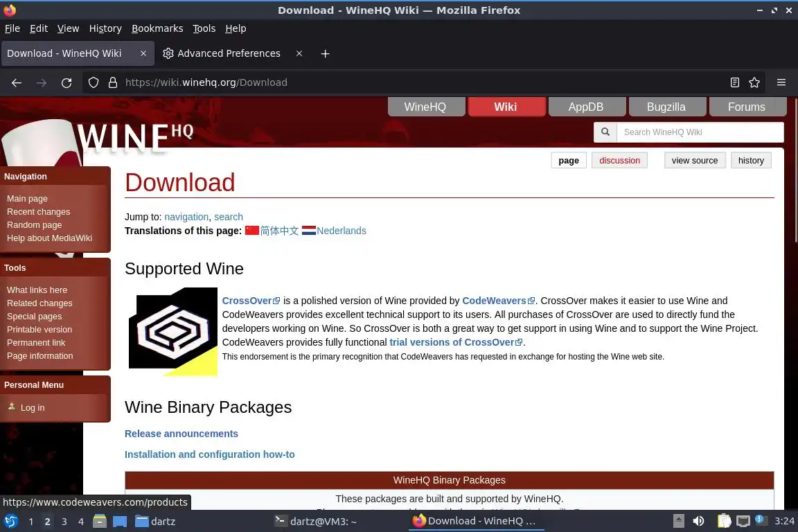The width and height of the screenshot is (798, 532).
Task: Click the wiki search magnifier icon
Action: [605, 132]
